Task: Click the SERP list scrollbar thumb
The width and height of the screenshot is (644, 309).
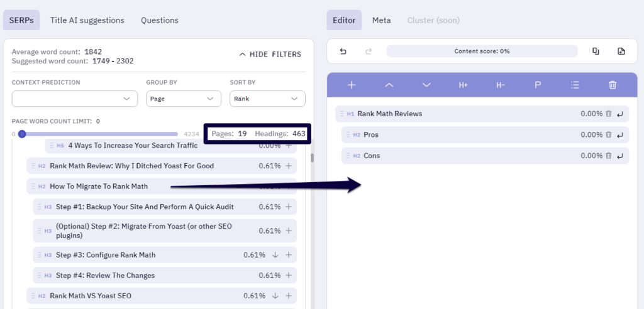Action: [x=312, y=158]
